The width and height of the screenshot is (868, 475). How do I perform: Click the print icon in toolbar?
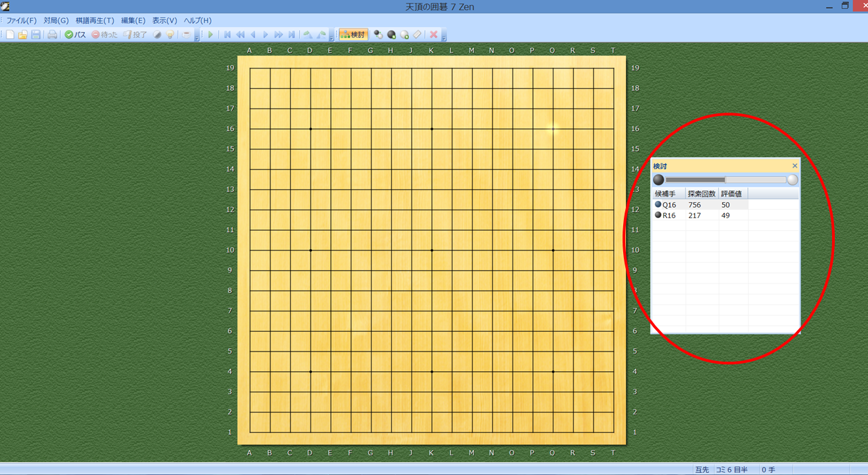point(52,35)
